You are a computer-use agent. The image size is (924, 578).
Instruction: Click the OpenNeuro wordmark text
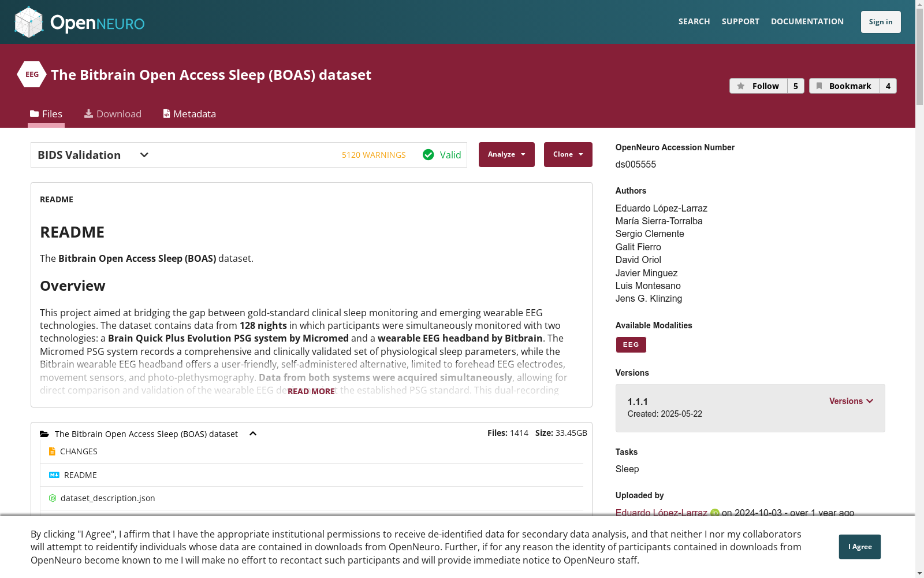[98, 23]
